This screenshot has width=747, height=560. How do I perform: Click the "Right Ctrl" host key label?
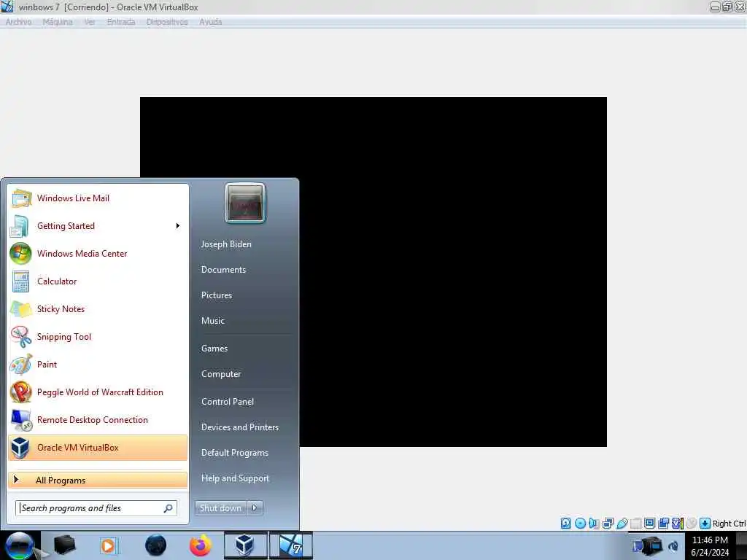(x=729, y=524)
